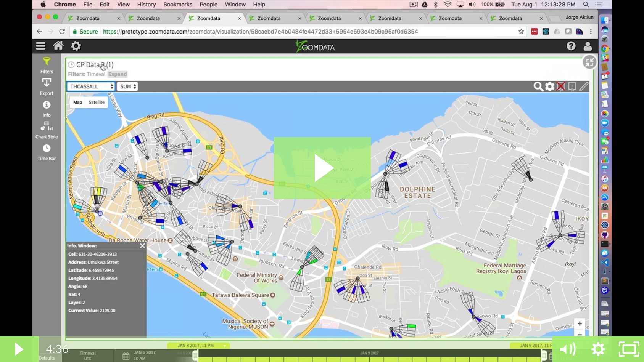
Task: Click the Defaults button on the time bar
Action: pyautogui.click(x=47, y=358)
